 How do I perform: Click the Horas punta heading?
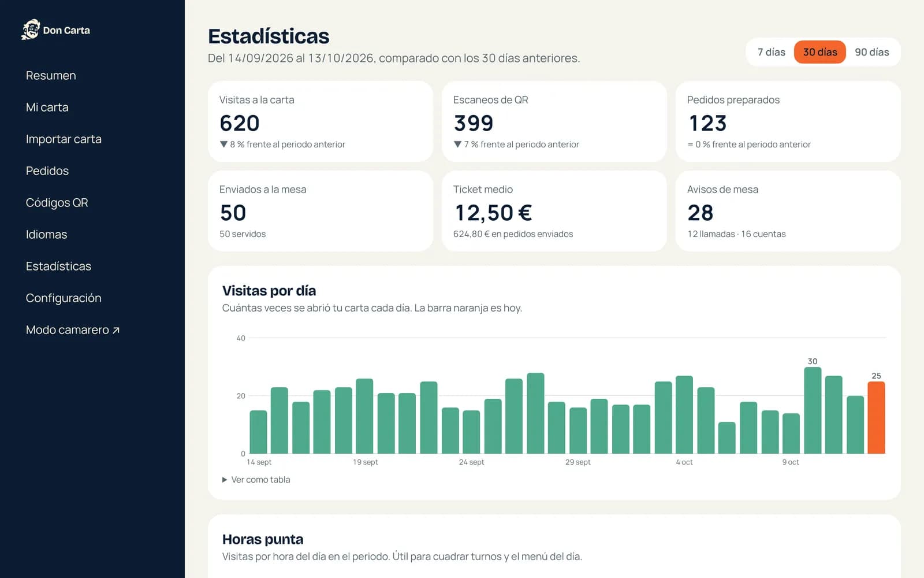[x=263, y=539]
